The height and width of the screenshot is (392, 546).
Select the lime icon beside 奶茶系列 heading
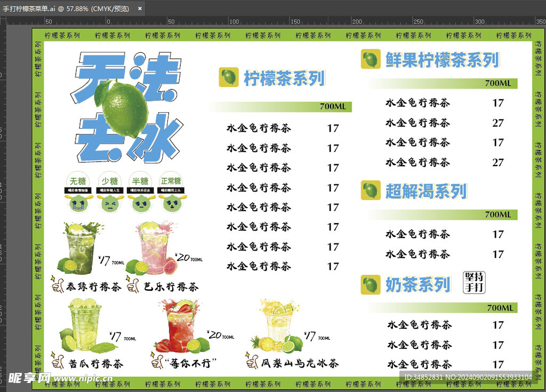tap(371, 284)
